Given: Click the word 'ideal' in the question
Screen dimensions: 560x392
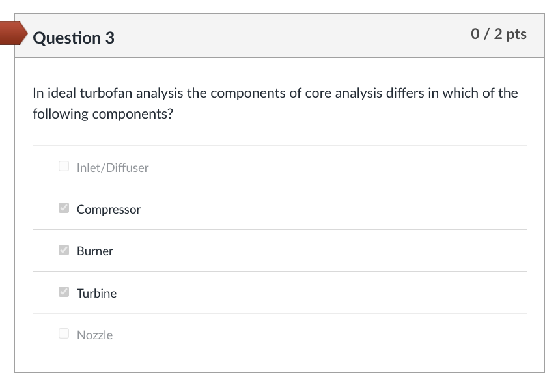Looking at the screenshot, I should click(61, 93).
